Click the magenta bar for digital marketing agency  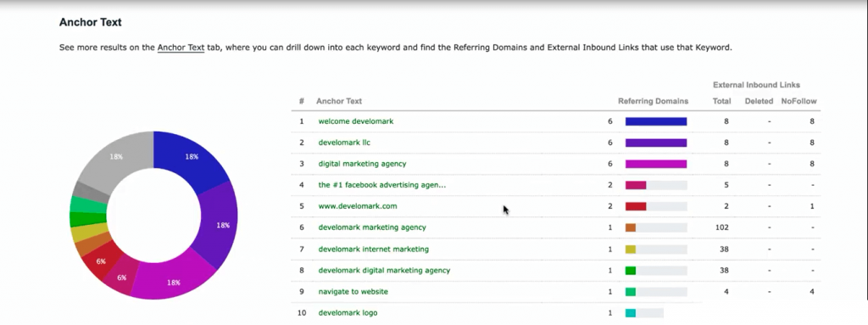point(656,164)
